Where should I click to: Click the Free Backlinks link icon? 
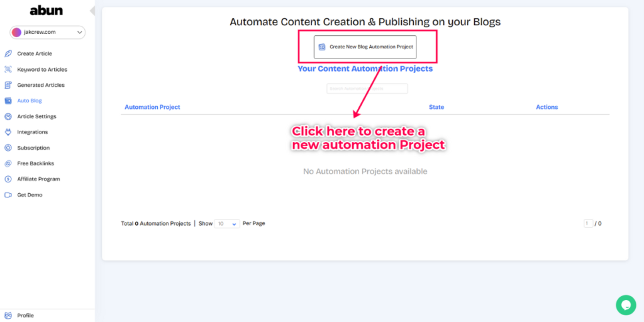pyautogui.click(x=8, y=164)
